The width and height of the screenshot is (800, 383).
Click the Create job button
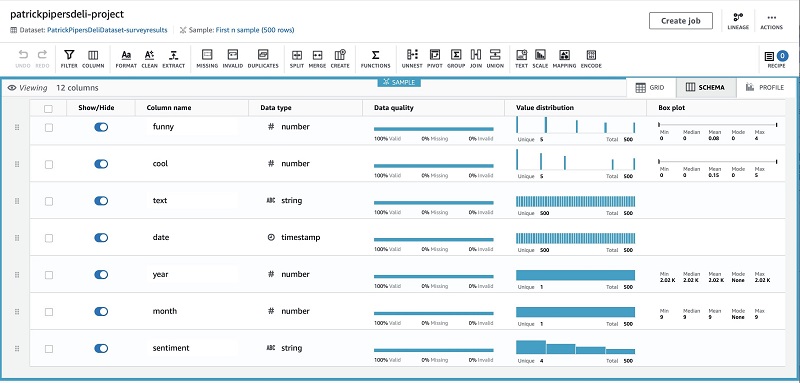tap(681, 21)
